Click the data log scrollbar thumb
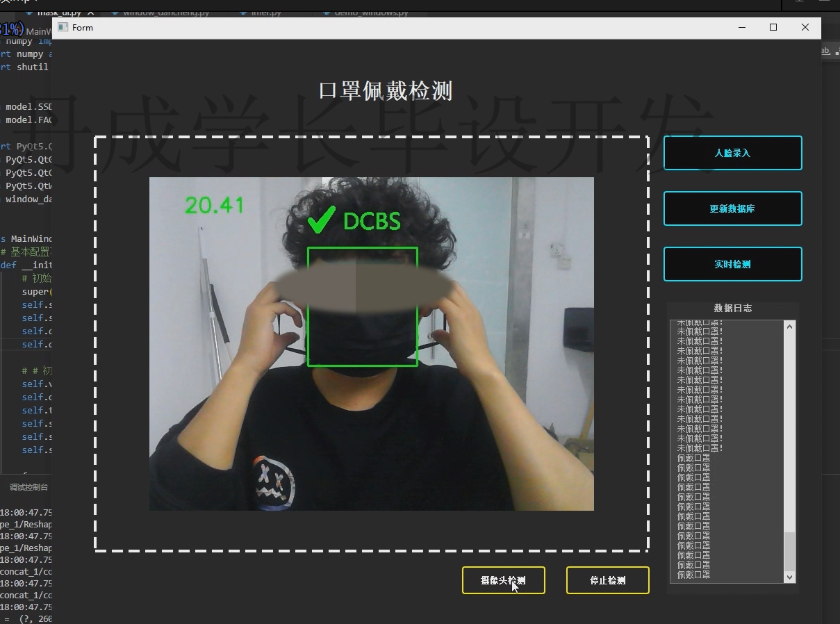 [x=789, y=552]
